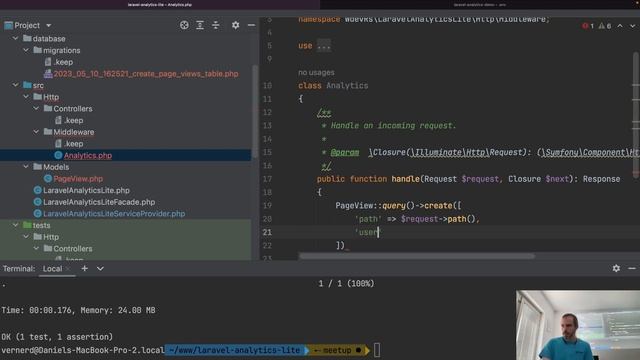Screen dimensions: 640x360
Task: Click the class name Analytics in editor
Action: pos(347,86)
